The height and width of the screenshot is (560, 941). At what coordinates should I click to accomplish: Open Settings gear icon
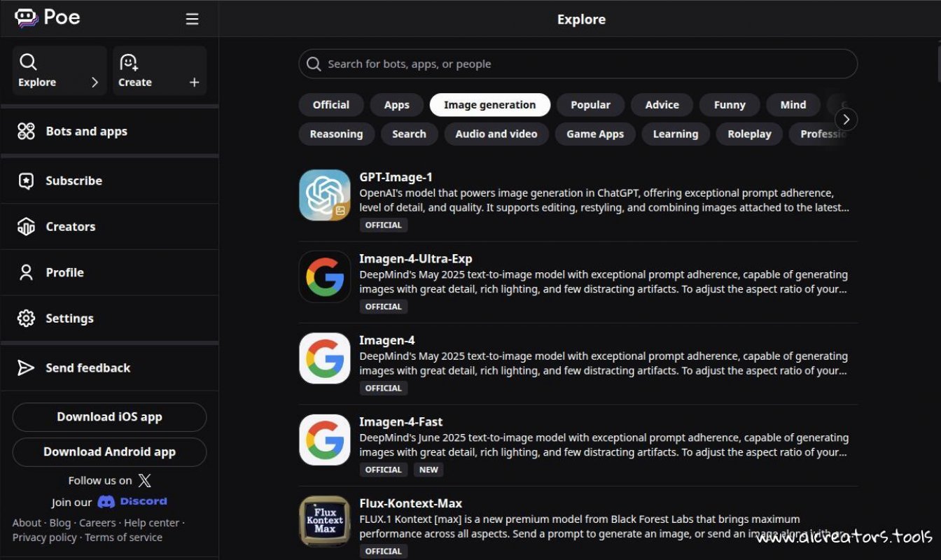26,318
